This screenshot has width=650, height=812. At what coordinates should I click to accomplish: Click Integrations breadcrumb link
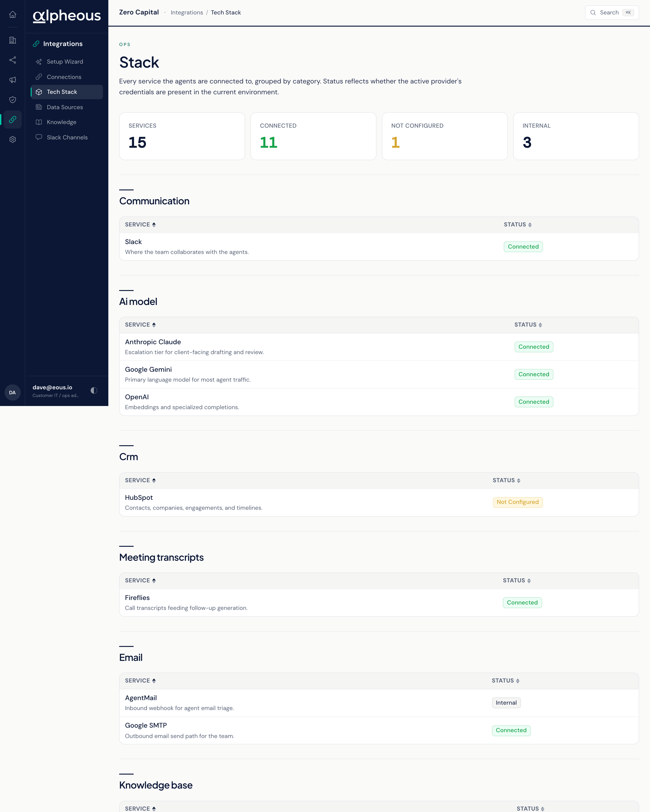click(187, 12)
